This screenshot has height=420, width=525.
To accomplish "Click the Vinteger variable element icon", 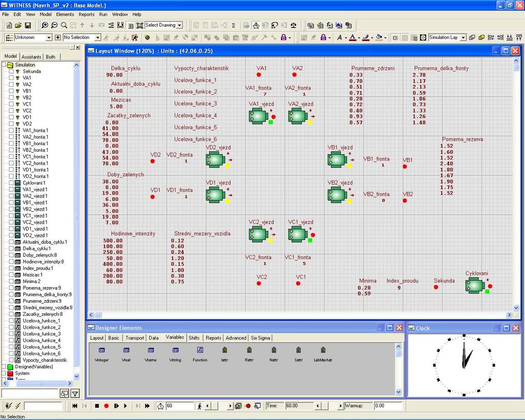I will click(x=102, y=351).
